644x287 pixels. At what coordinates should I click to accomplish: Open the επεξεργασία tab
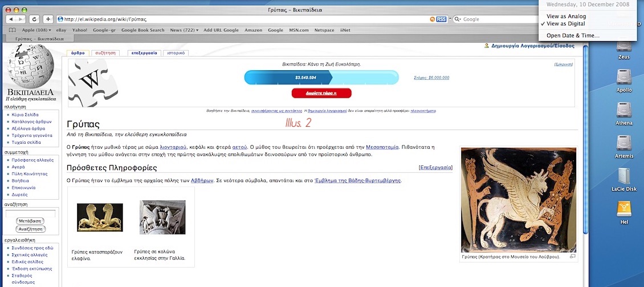pyautogui.click(x=144, y=53)
